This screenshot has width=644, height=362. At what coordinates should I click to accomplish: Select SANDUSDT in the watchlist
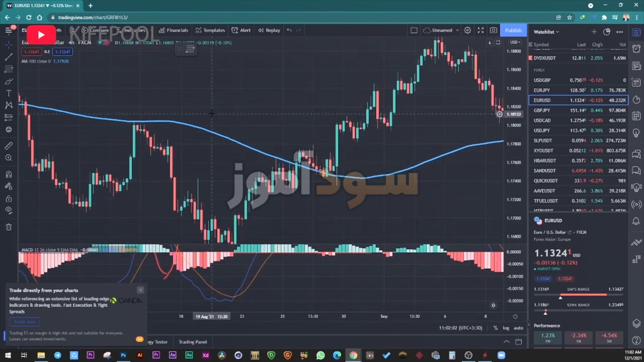[x=578, y=170]
